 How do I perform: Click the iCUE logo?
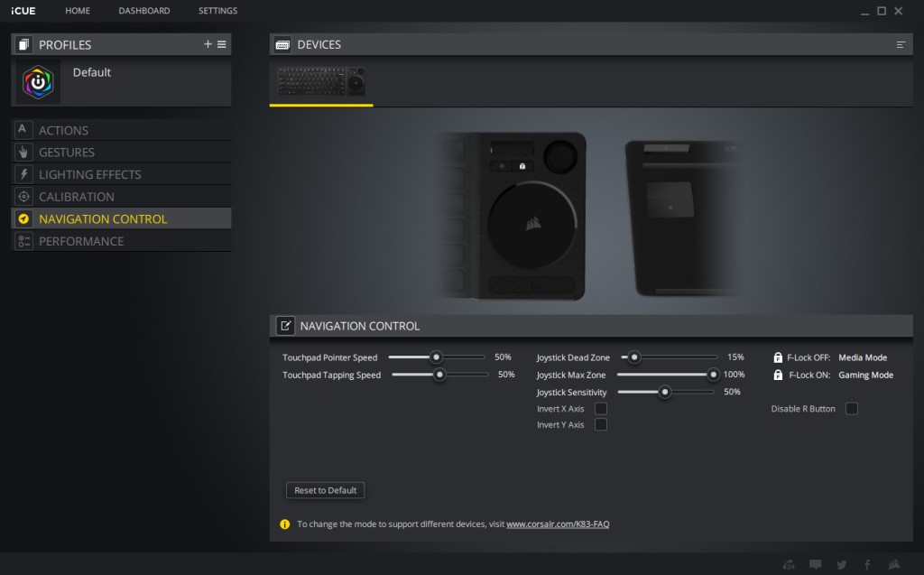(x=23, y=11)
